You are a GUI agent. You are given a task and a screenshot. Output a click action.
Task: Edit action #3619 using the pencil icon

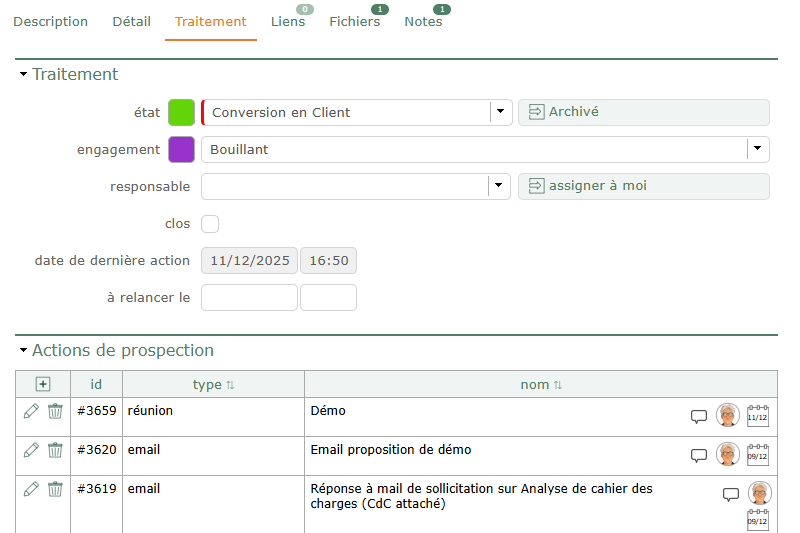coord(31,489)
